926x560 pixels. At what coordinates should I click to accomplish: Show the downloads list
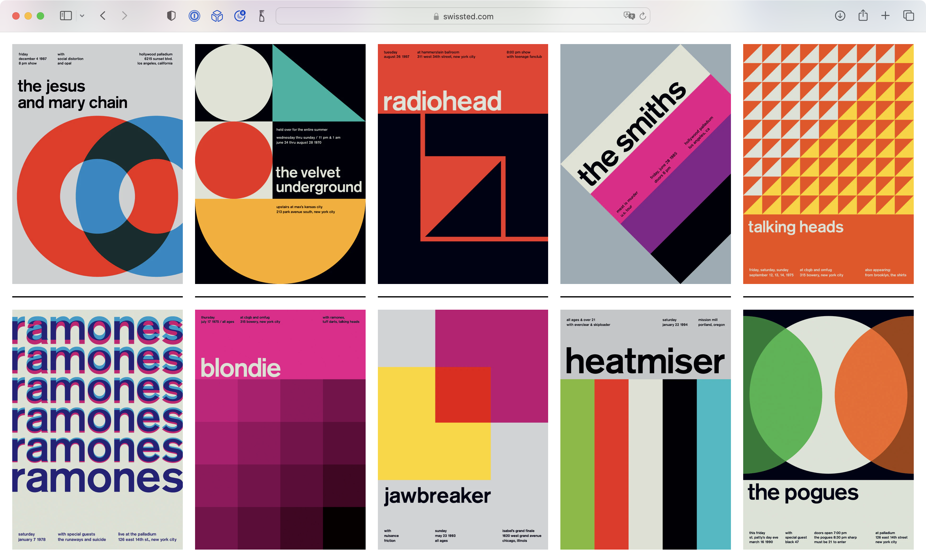840,16
